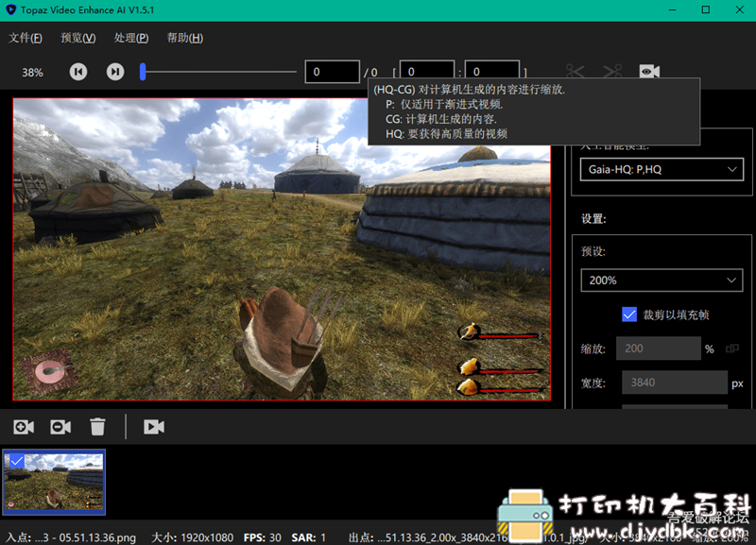This screenshot has width=756, height=545.
Task: Jump to the previous frame
Action: [x=78, y=72]
